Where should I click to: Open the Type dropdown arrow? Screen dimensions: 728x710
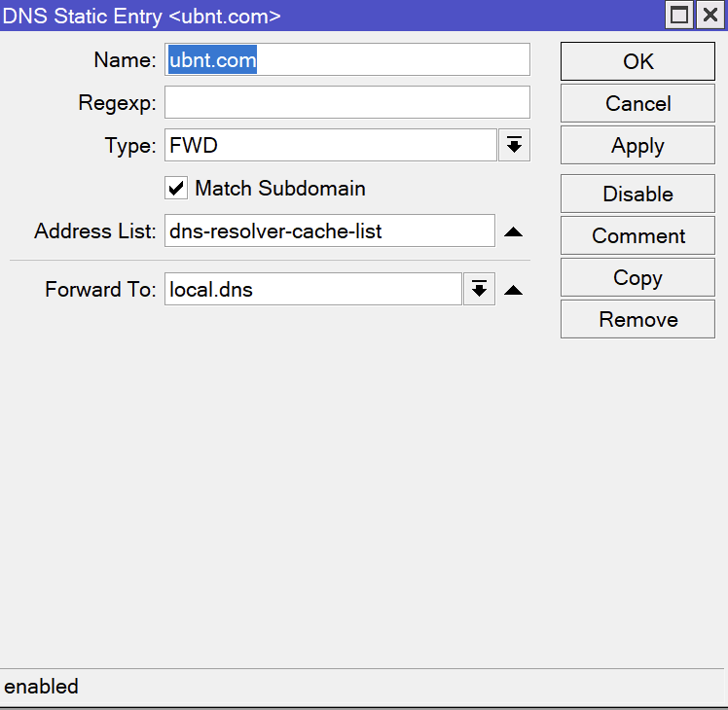point(514,146)
